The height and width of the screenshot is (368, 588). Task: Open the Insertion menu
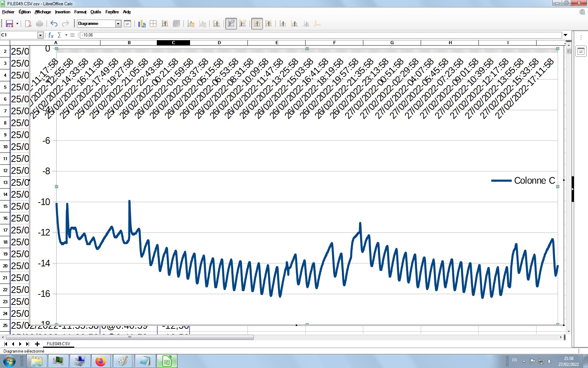(63, 12)
